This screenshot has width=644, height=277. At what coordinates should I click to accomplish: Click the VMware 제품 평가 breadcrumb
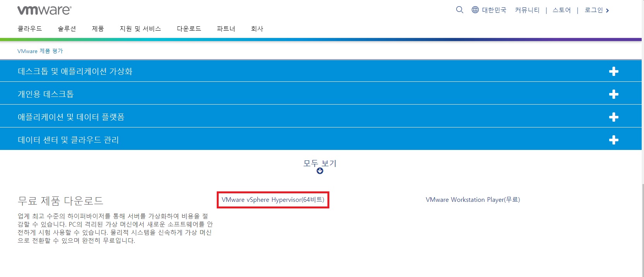pos(40,51)
